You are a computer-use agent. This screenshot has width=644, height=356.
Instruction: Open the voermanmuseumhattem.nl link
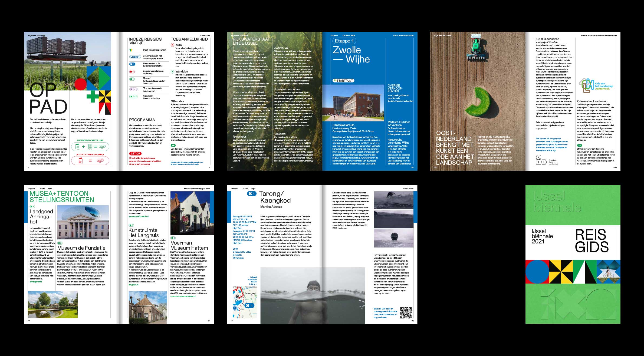[183, 296]
